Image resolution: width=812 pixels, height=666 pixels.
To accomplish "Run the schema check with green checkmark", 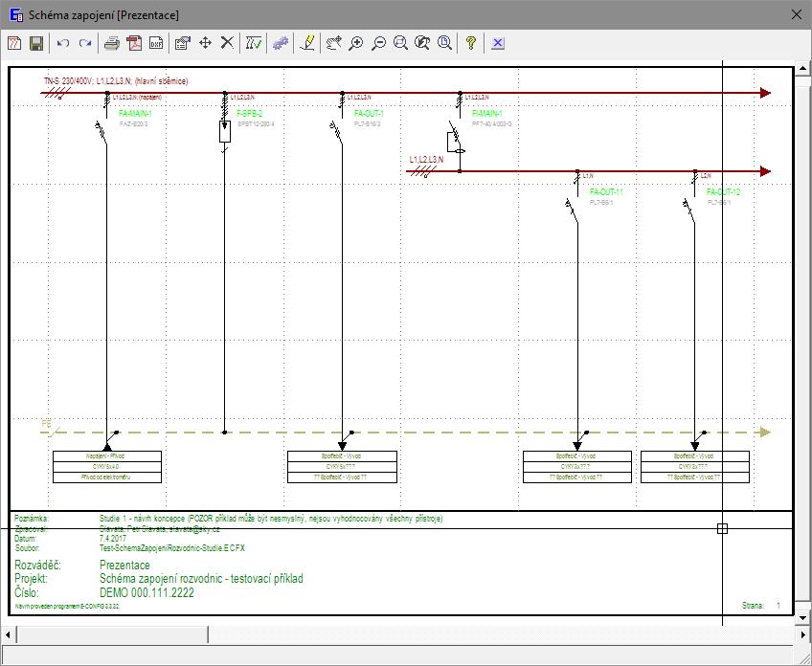I will point(253,43).
